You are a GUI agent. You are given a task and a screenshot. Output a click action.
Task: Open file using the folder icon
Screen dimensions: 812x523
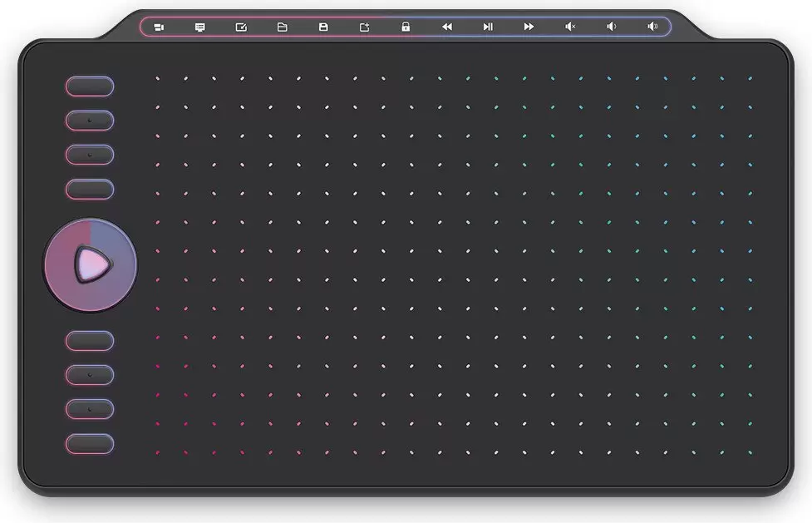pos(282,27)
